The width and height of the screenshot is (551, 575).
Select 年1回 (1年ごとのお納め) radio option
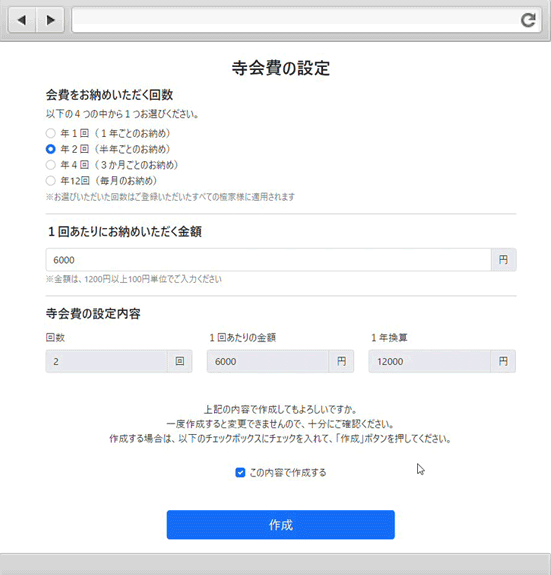coord(51,133)
